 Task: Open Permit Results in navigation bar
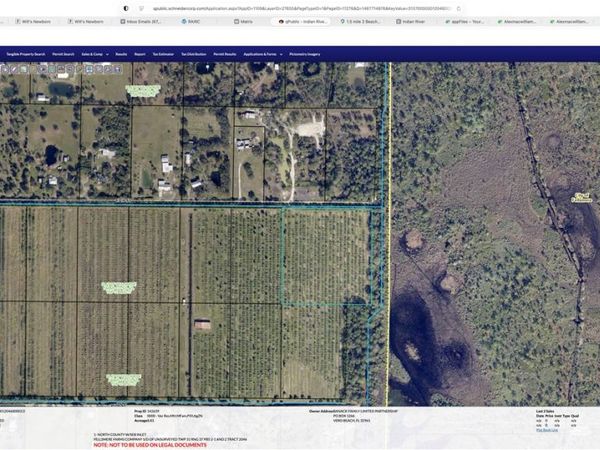[225, 54]
